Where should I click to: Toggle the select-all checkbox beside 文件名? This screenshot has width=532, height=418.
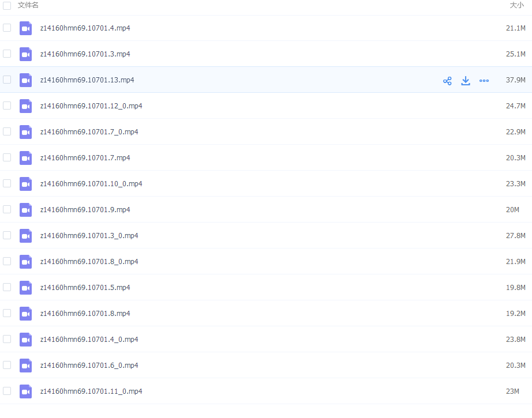7,5
